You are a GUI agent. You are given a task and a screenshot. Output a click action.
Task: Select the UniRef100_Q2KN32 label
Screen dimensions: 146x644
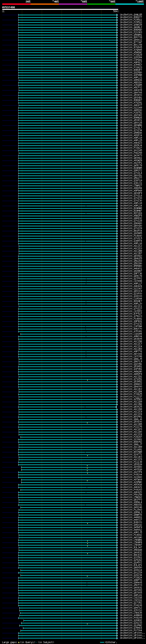(x=131, y=620)
